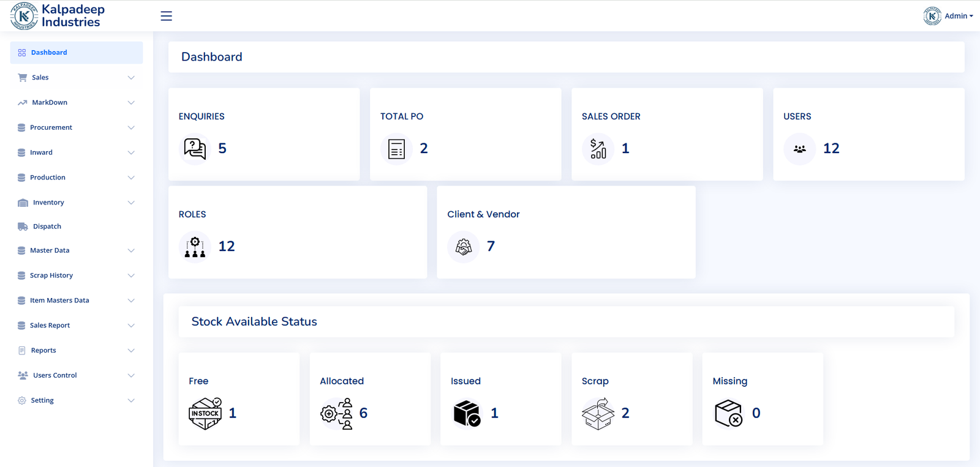Open the Admin user dropdown

pos(948,16)
